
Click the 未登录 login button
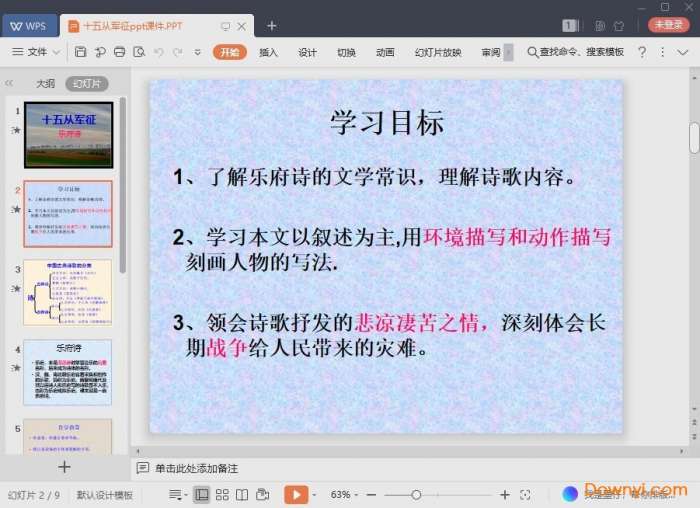click(668, 25)
